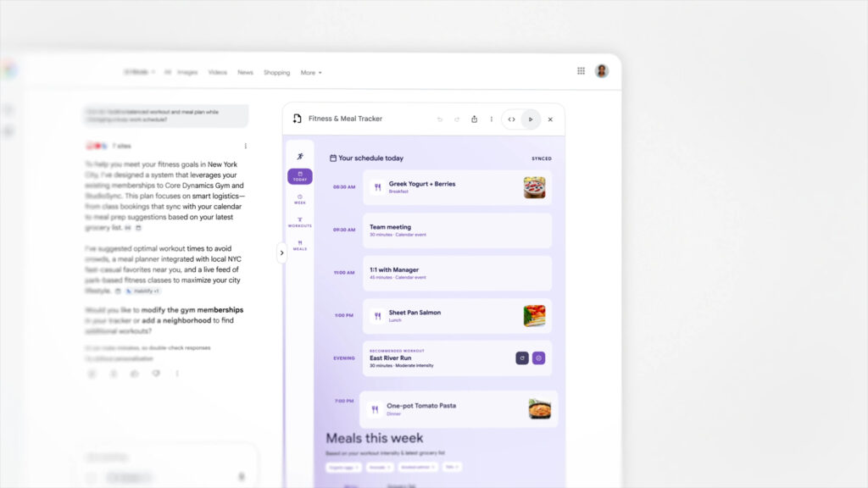The image size is (868, 488).
Task: Open the One-pot Tomato Pasta photo
Action: click(540, 409)
